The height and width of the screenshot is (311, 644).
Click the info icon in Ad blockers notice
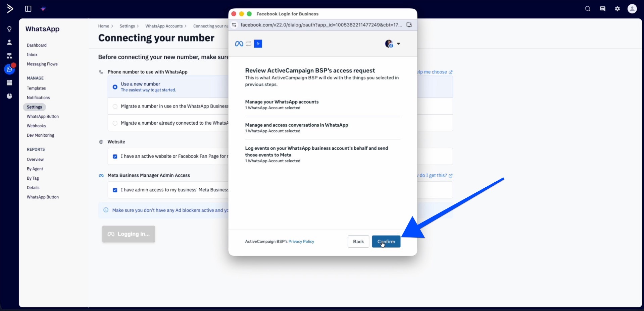106,210
